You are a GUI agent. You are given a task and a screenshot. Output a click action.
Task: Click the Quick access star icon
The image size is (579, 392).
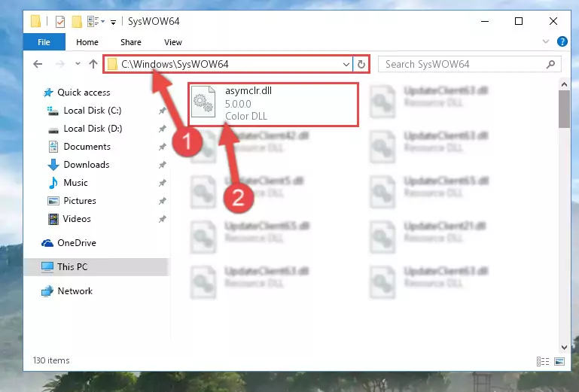click(x=48, y=93)
